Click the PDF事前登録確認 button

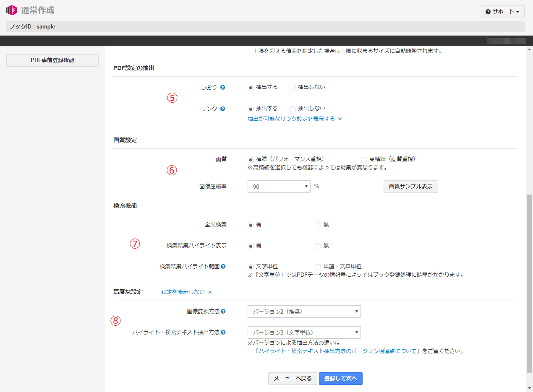[x=52, y=60]
